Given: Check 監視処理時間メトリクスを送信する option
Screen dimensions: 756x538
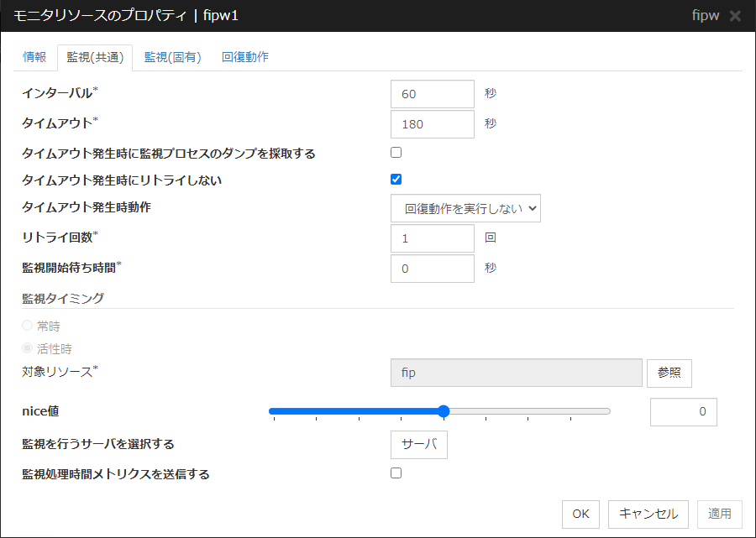Looking at the screenshot, I should (396, 473).
